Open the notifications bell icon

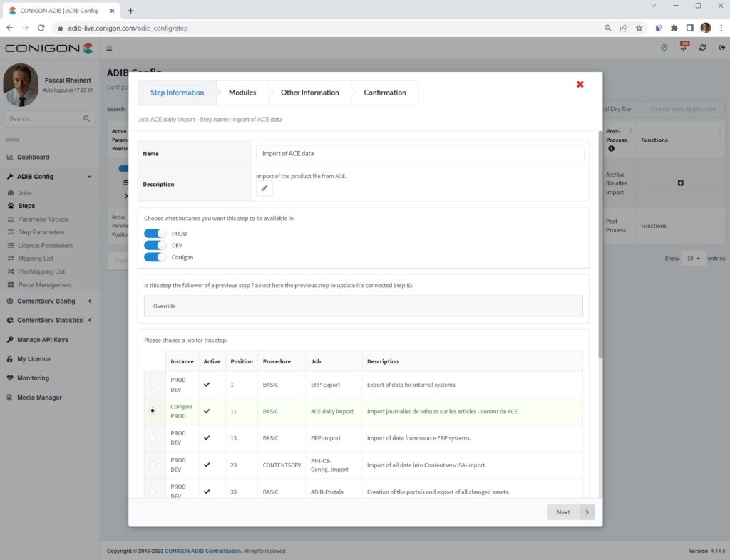tap(683, 46)
